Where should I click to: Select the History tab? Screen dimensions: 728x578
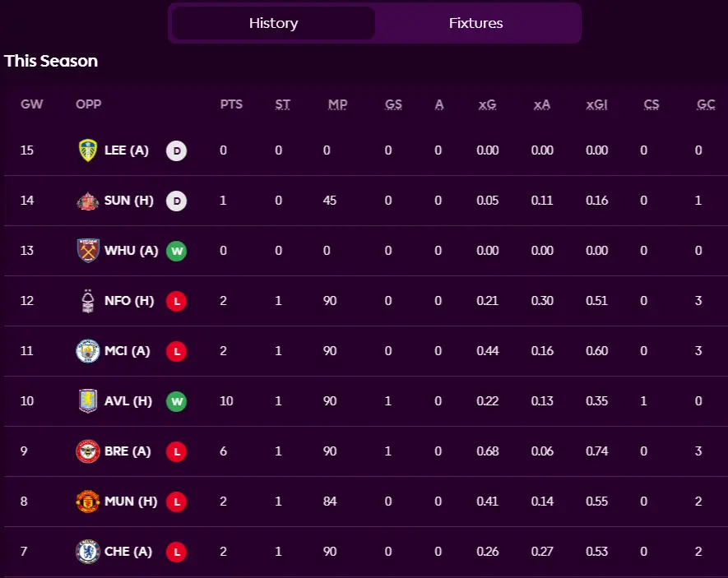273,23
